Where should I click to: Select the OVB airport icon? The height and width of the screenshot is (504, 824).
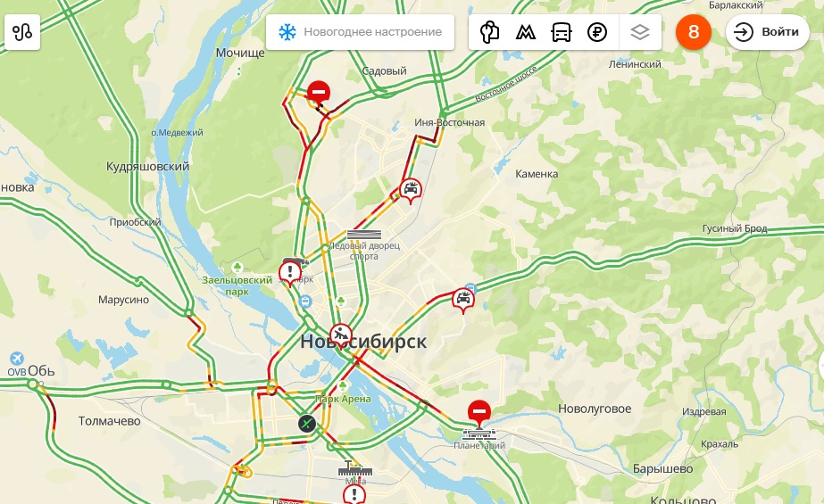[x=17, y=359]
